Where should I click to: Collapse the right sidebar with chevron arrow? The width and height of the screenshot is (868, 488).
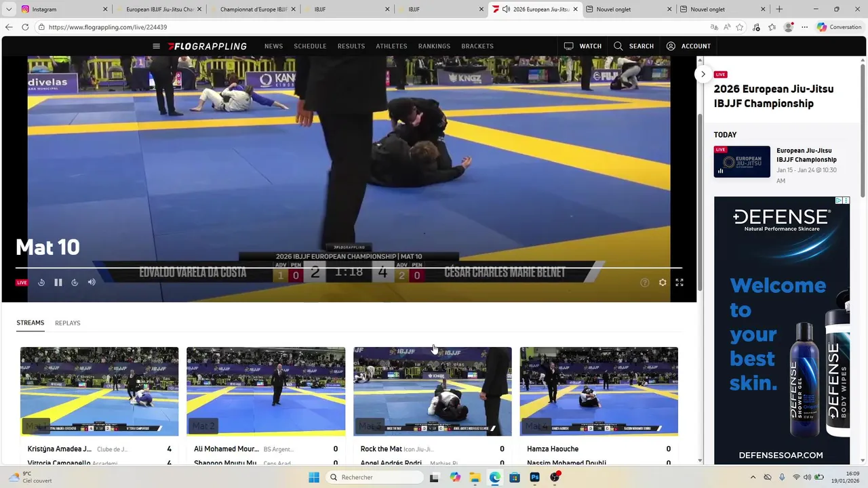point(703,74)
